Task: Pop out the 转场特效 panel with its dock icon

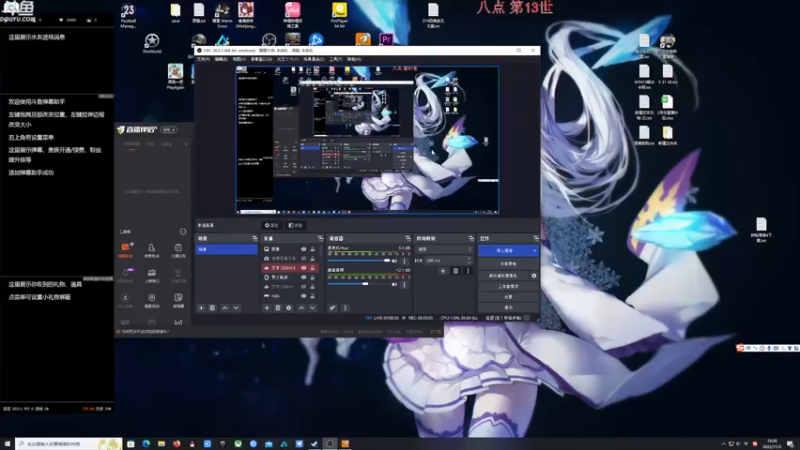Action: coord(471,238)
